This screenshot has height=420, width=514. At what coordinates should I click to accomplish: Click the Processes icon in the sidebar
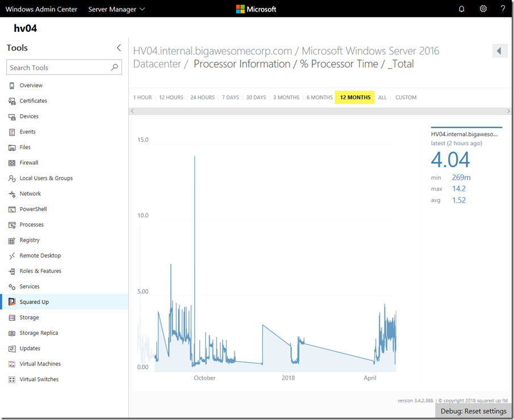[12, 225]
